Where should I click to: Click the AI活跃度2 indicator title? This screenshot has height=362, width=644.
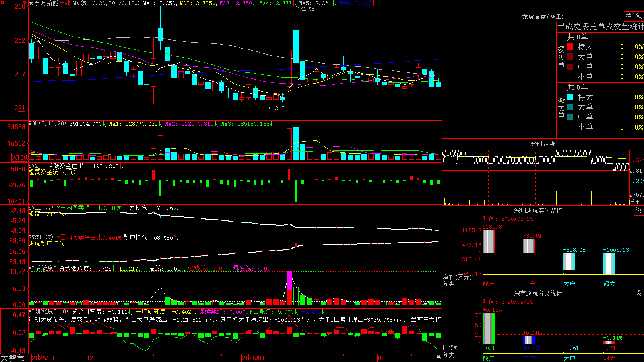43,268
